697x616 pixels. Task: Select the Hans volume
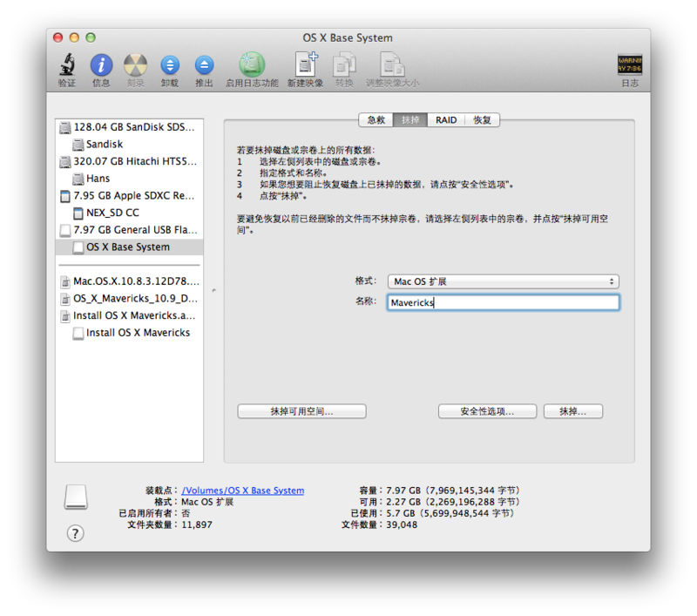[x=129, y=179]
